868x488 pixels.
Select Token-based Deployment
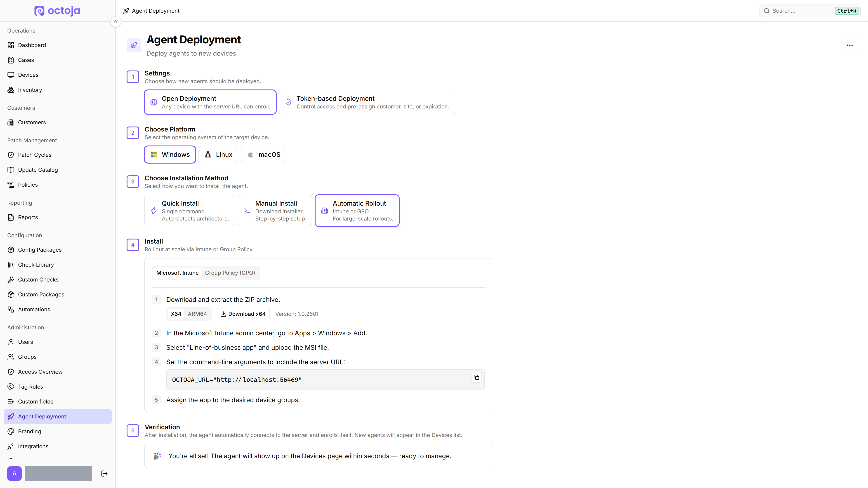click(x=367, y=102)
